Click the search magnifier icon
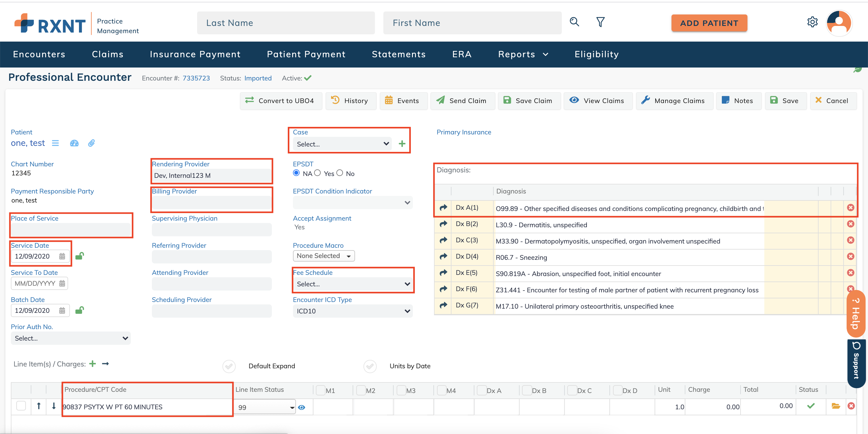The width and height of the screenshot is (868, 434). point(574,22)
